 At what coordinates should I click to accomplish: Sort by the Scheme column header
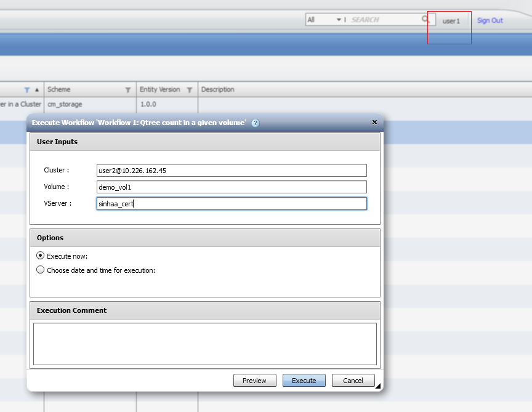click(59, 89)
